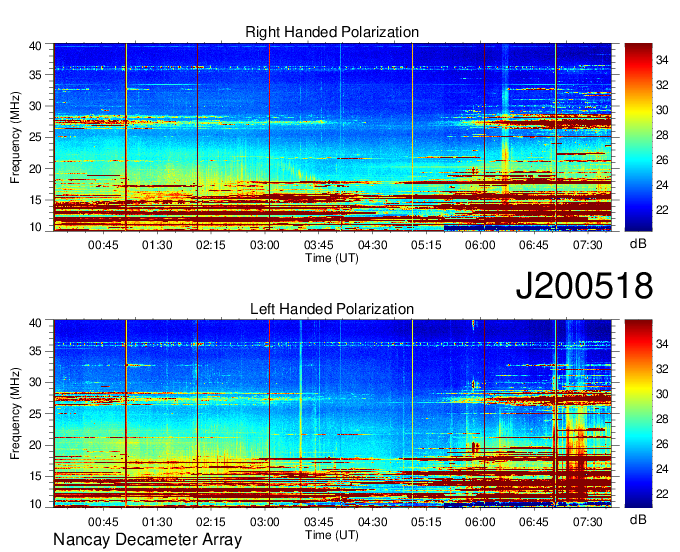Click the 35 frequency tick on Right Handed plot
Image resolution: width=680 pixels, height=552 pixels.
click(36, 75)
